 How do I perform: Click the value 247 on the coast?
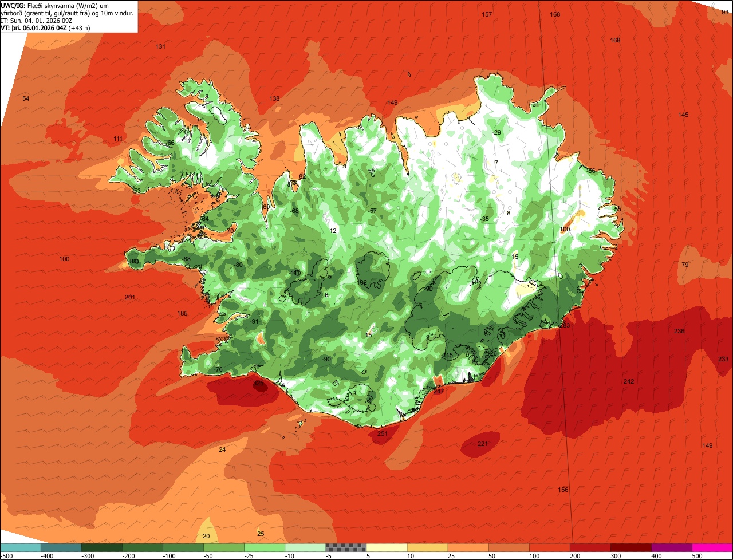point(439,392)
